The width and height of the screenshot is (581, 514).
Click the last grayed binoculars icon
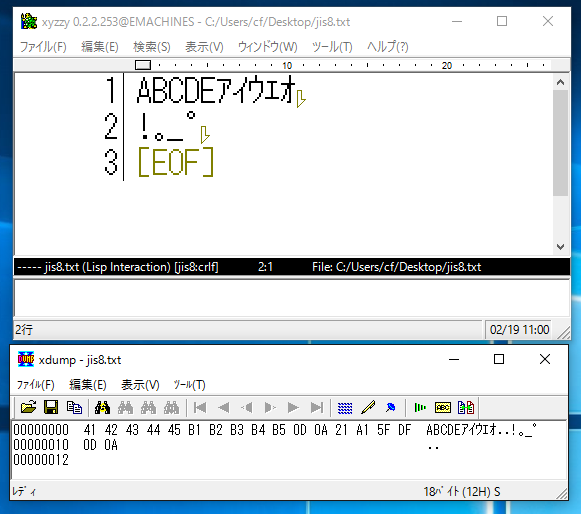coord(171,407)
